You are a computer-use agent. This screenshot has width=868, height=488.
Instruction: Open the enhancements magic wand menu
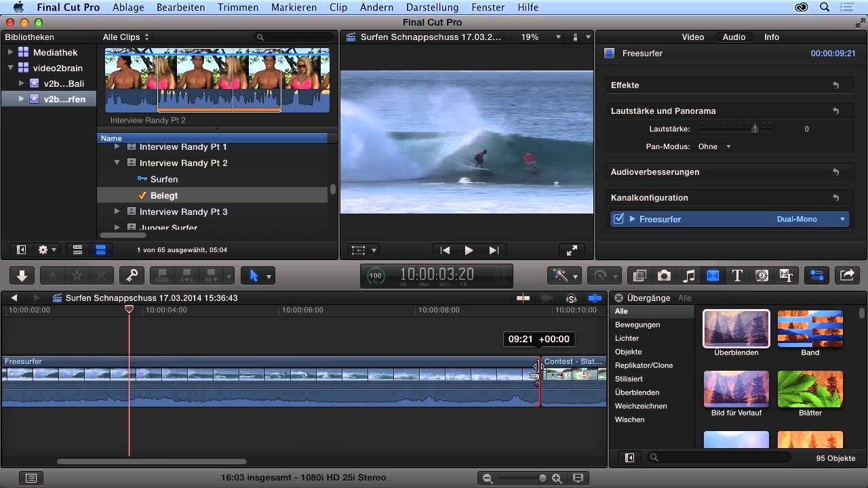565,276
